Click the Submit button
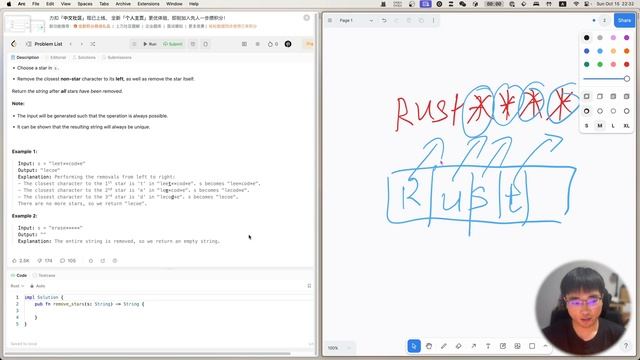Viewport: 640px width, 360px height. (173, 44)
